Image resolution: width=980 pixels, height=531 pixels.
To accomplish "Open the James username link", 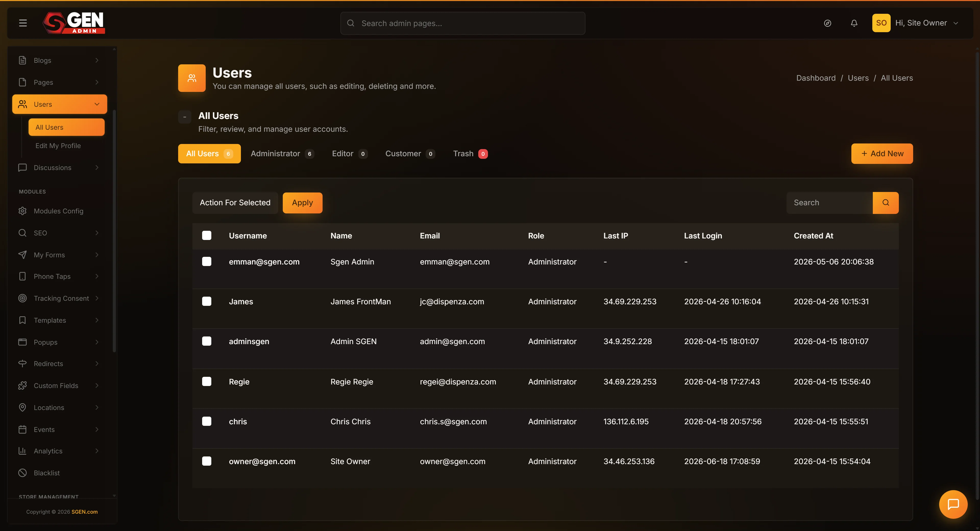I will coord(241,301).
